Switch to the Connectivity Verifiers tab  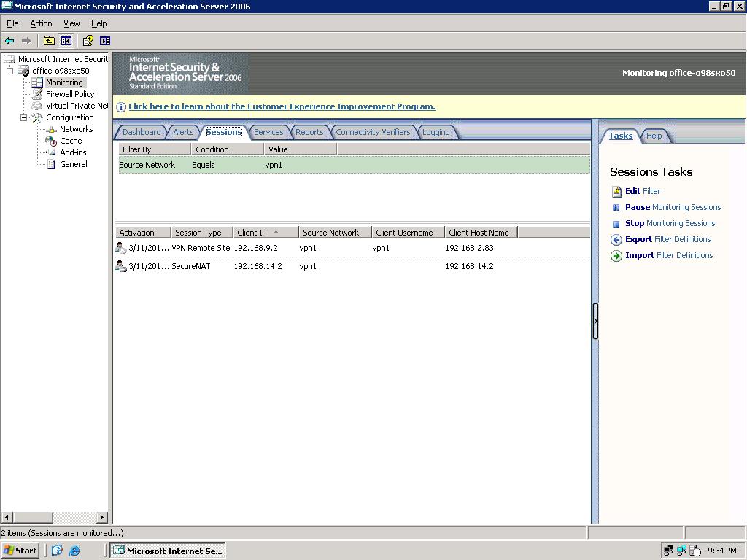(x=373, y=132)
